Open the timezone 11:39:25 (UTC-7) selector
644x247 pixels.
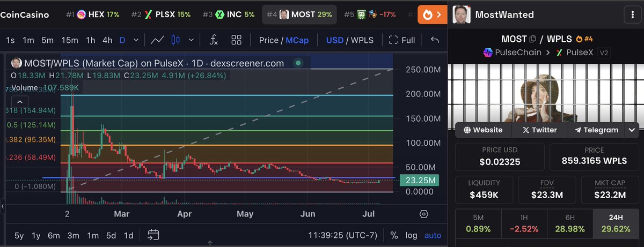coord(343,235)
